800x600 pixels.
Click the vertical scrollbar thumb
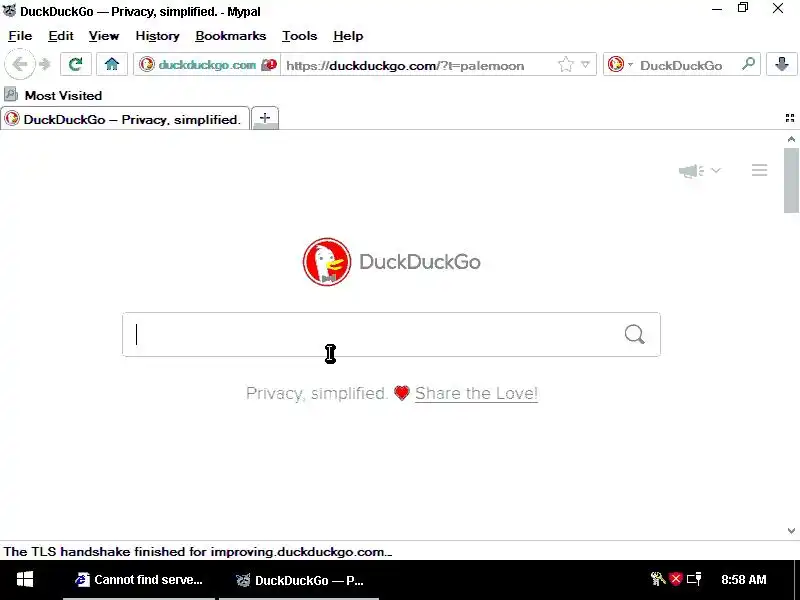click(x=791, y=180)
